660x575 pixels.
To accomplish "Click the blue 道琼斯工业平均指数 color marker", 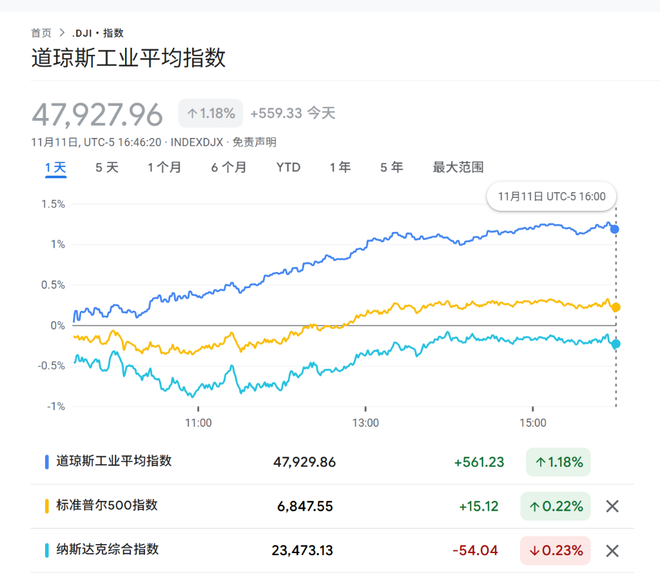I will (x=47, y=462).
